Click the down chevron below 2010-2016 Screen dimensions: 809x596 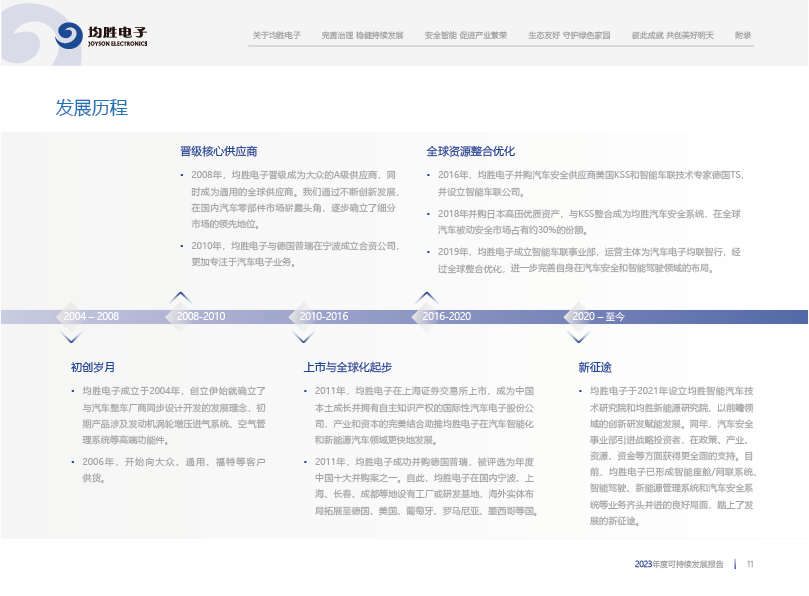coord(303,337)
